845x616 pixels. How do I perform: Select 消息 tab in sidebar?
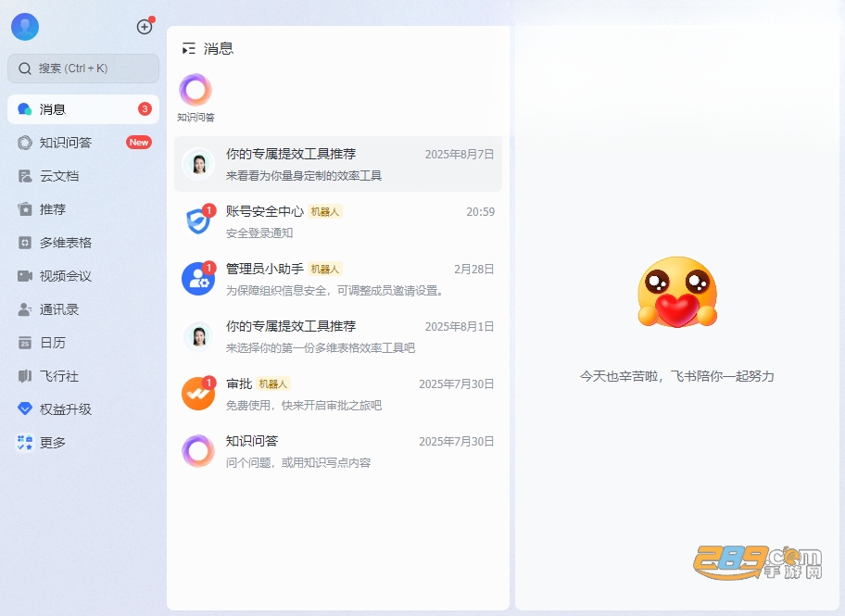tap(83, 109)
